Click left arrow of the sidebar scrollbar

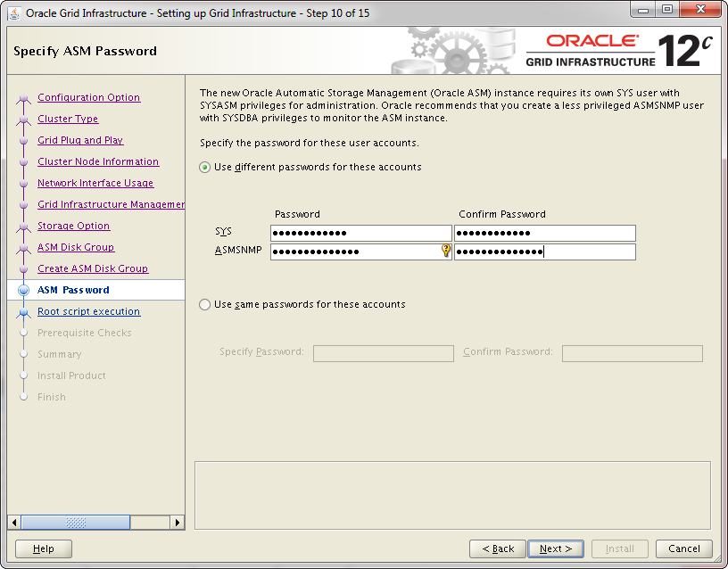13,523
